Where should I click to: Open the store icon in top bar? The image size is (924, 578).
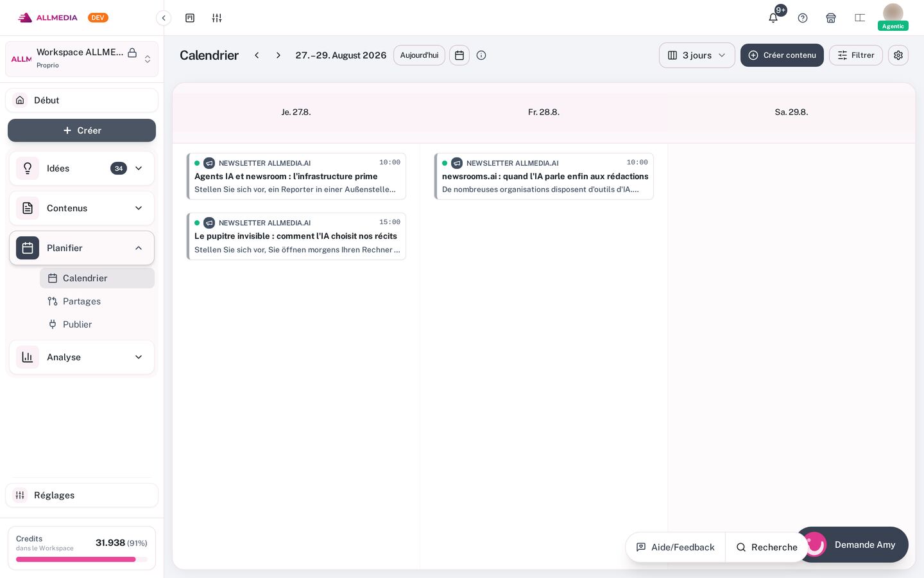point(831,18)
